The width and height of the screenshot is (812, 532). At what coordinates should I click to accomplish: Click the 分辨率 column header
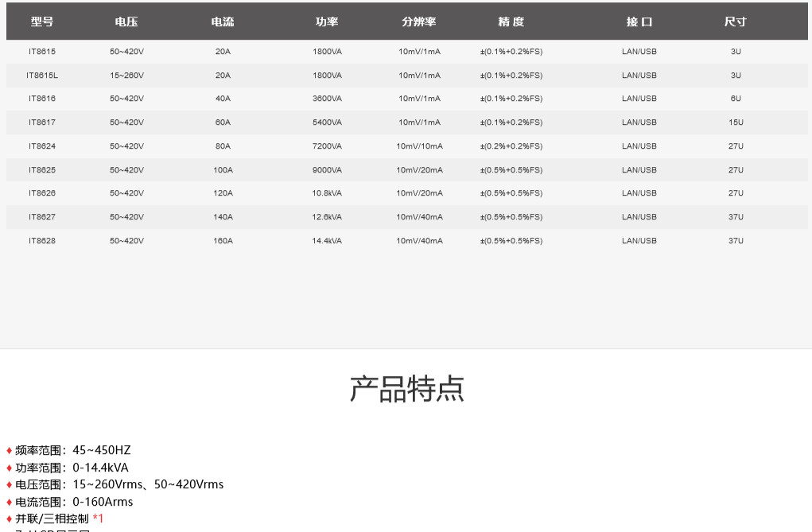(x=419, y=22)
